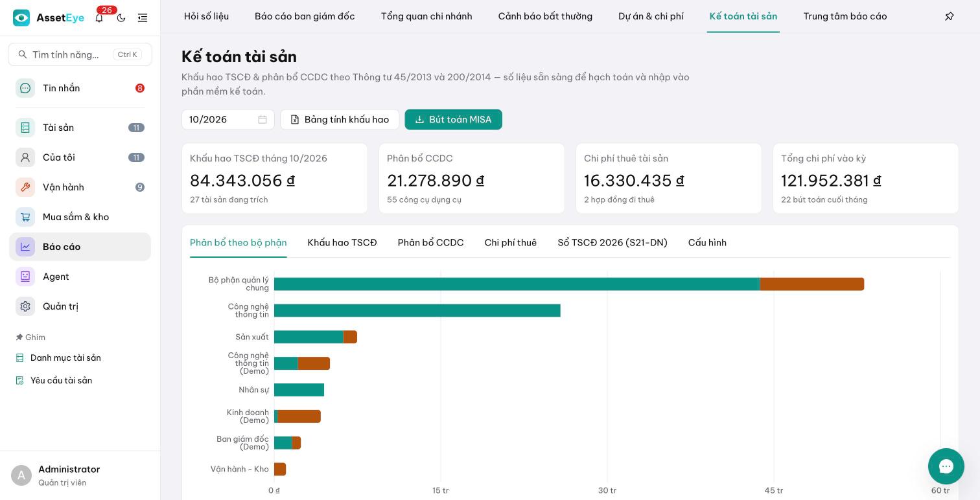980x500 pixels.
Task: Open the Cấu hình sub-tab
Action: tap(707, 242)
